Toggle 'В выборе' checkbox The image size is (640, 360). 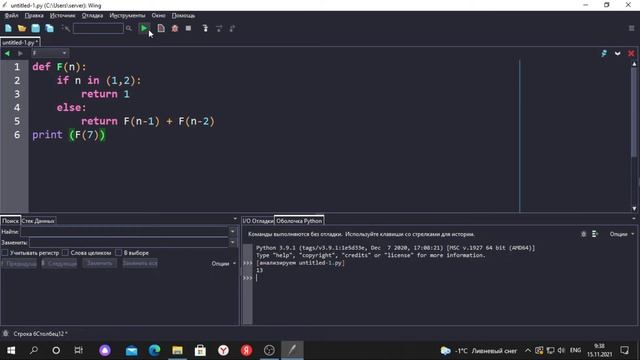pyautogui.click(x=119, y=253)
